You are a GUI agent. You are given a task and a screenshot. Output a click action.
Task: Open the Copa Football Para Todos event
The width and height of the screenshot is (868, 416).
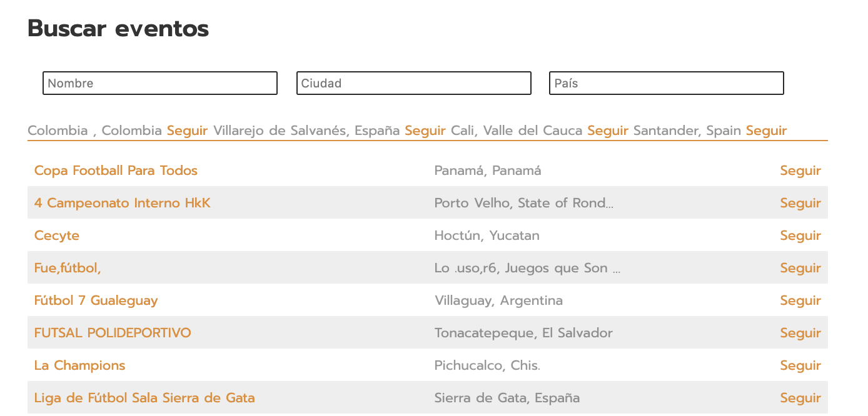pyautogui.click(x=116, y=171)
